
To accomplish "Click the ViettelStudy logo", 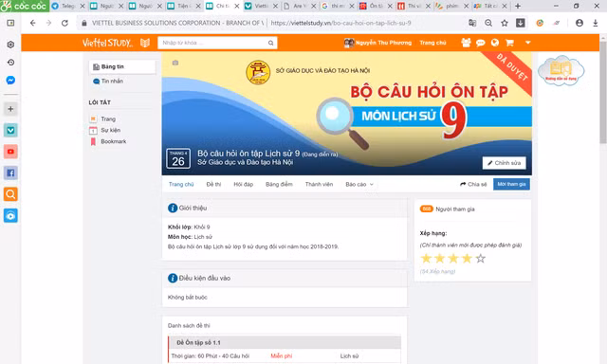I will [107, 43].
